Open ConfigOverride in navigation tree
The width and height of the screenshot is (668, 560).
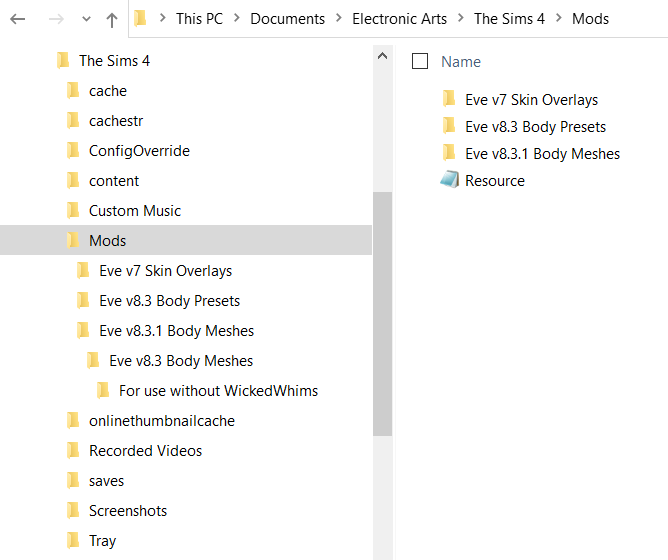click(x=139, y=151)
